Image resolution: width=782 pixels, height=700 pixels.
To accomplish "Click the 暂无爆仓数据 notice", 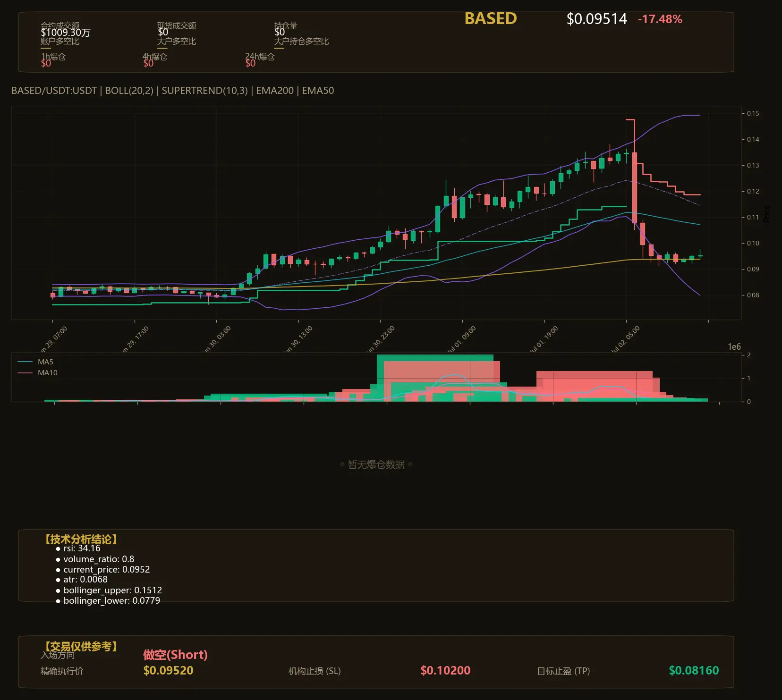I will point(376,464).
